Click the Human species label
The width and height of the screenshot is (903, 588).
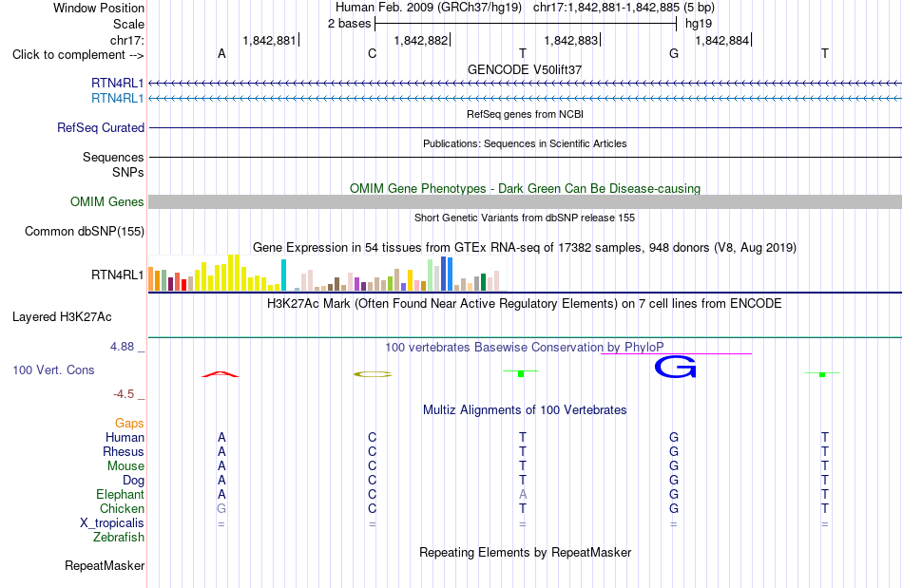click(125, 437)
